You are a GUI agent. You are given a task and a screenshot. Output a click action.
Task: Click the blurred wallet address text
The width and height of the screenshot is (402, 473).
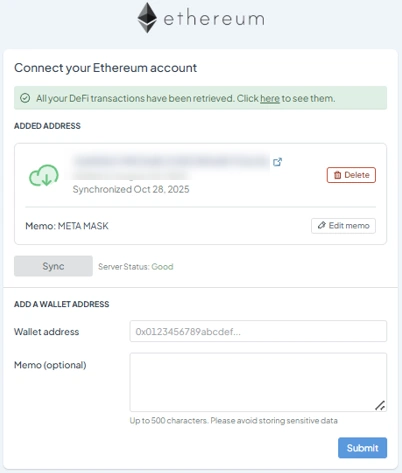[x=171, y=166]
